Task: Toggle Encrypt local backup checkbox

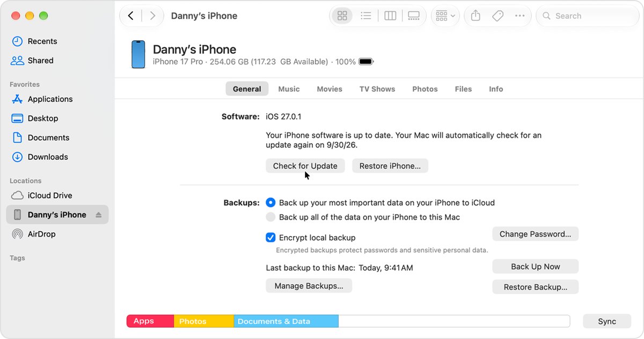Action: tap(270, 237)
